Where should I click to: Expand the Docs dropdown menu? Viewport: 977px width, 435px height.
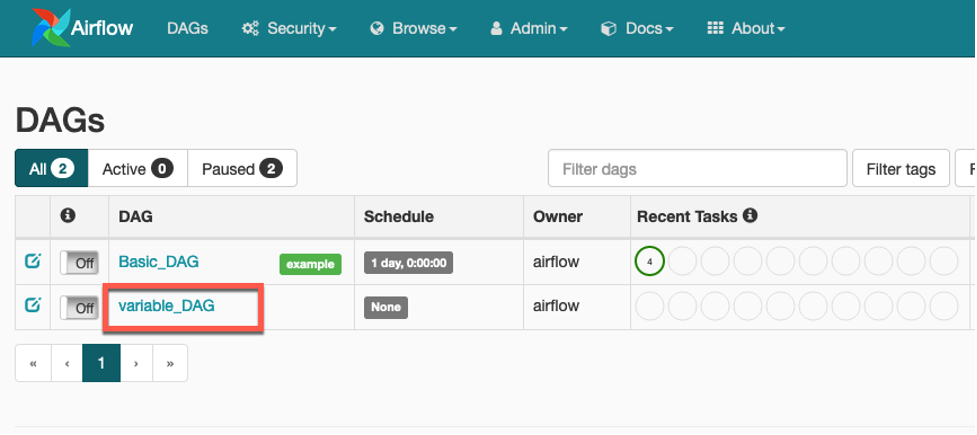click(637, 29)
